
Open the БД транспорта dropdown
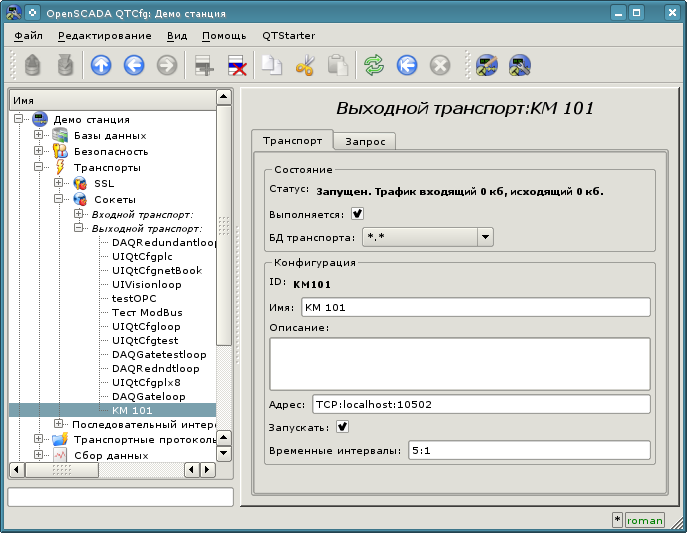pos(485,237)
